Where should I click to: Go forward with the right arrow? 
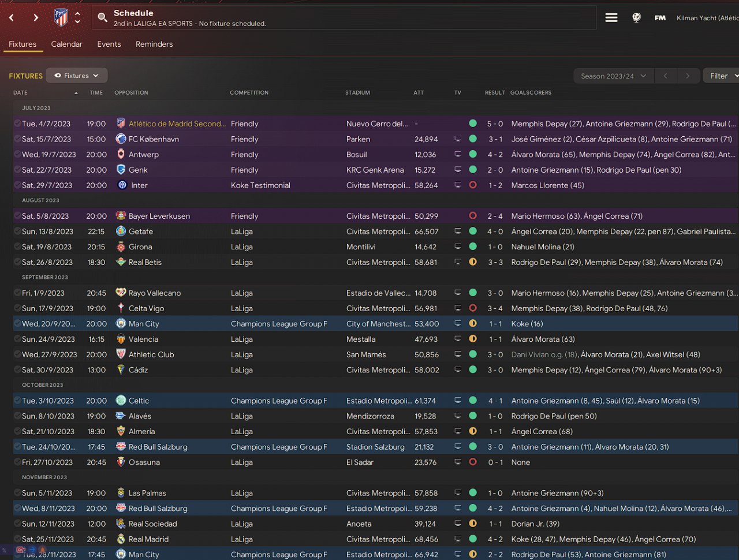[x=36, y=18]
